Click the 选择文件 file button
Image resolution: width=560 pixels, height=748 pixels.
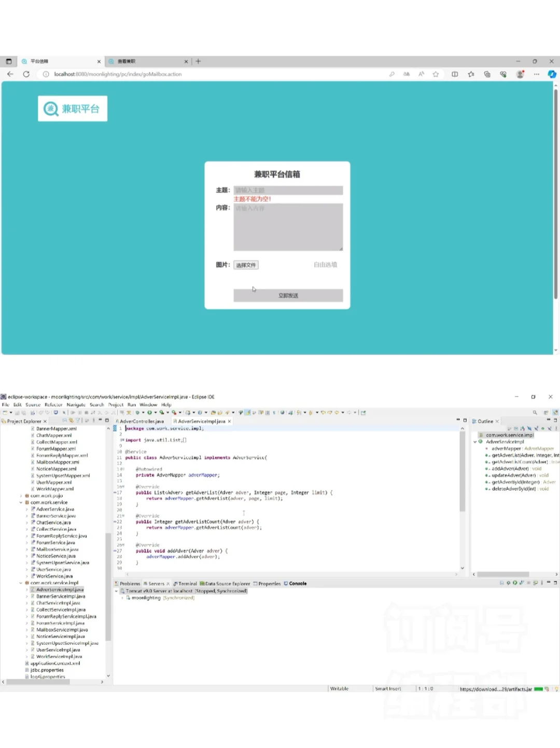pyautogui.click(x=246, y=265)
